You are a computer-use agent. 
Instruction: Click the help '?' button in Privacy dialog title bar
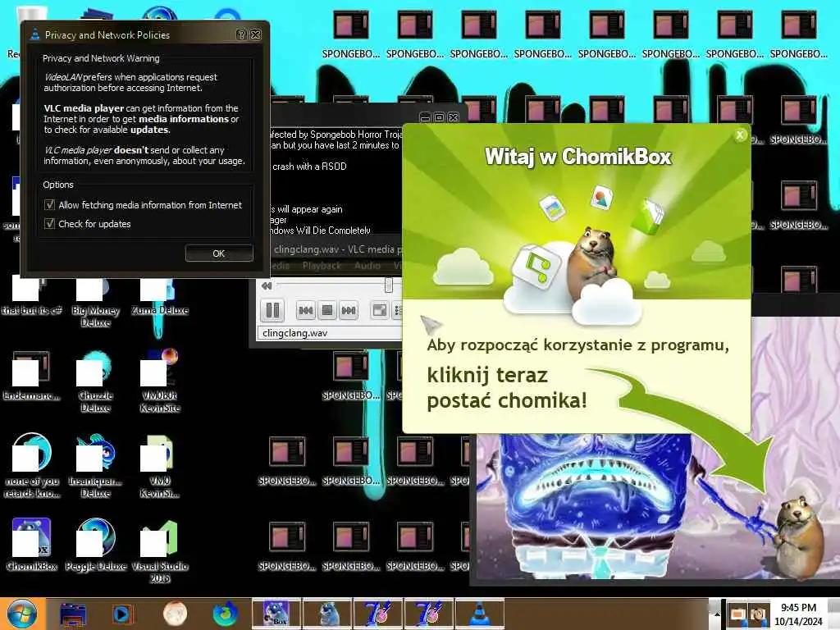click(242, 34)
